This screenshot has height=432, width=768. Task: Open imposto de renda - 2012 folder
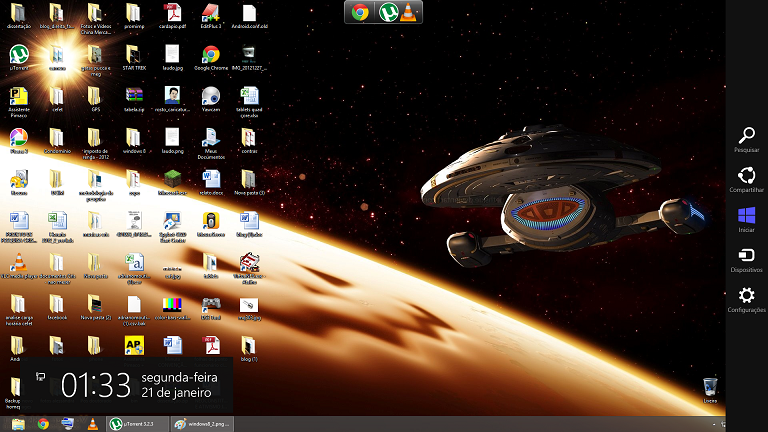pos(95,144)
